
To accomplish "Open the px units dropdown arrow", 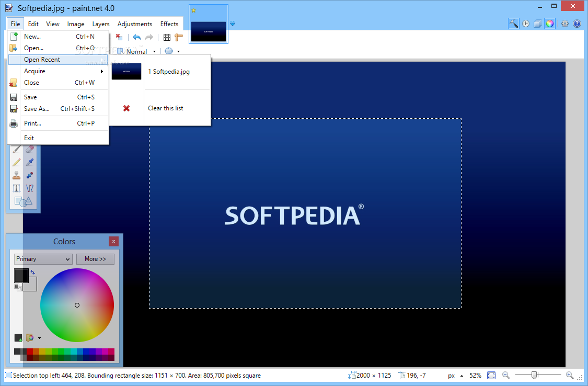I will [462, 376].
